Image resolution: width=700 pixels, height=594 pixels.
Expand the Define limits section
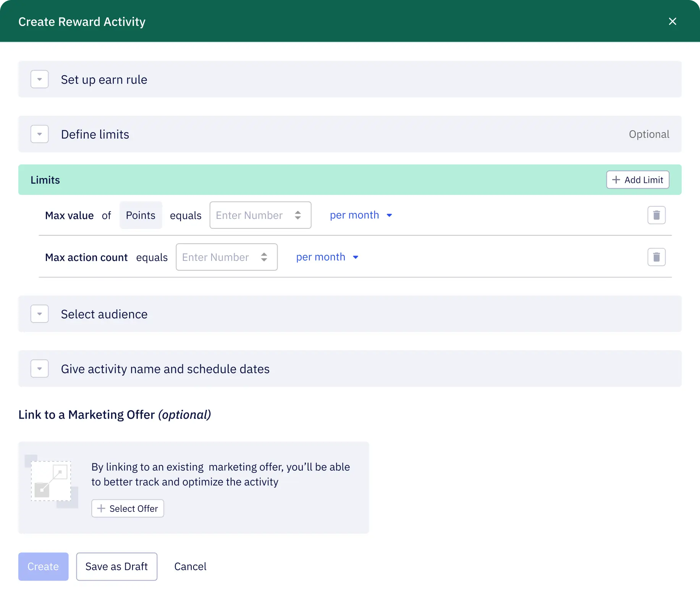click(40, 134)
